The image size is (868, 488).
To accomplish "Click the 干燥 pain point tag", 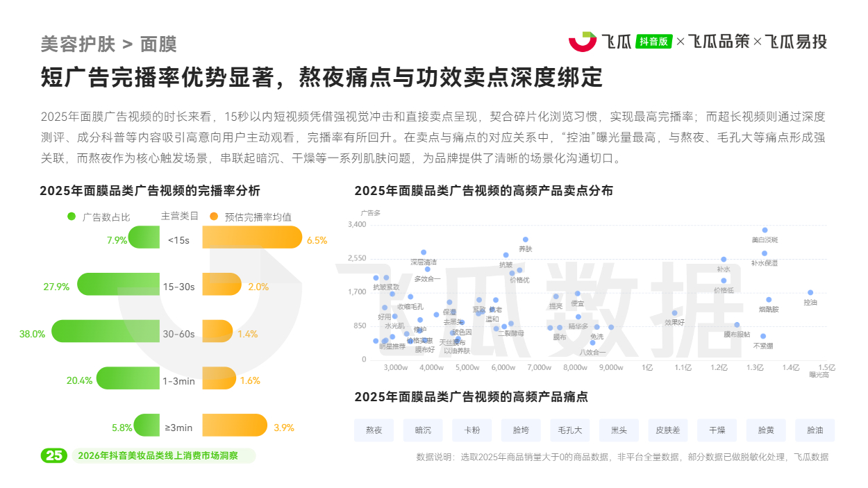I will 717,430.
